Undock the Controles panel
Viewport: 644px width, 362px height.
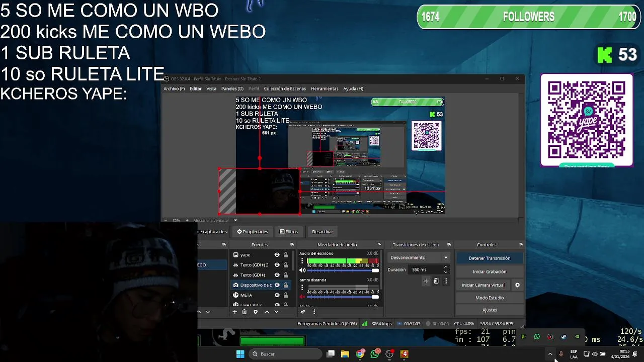tap(521, 245)
